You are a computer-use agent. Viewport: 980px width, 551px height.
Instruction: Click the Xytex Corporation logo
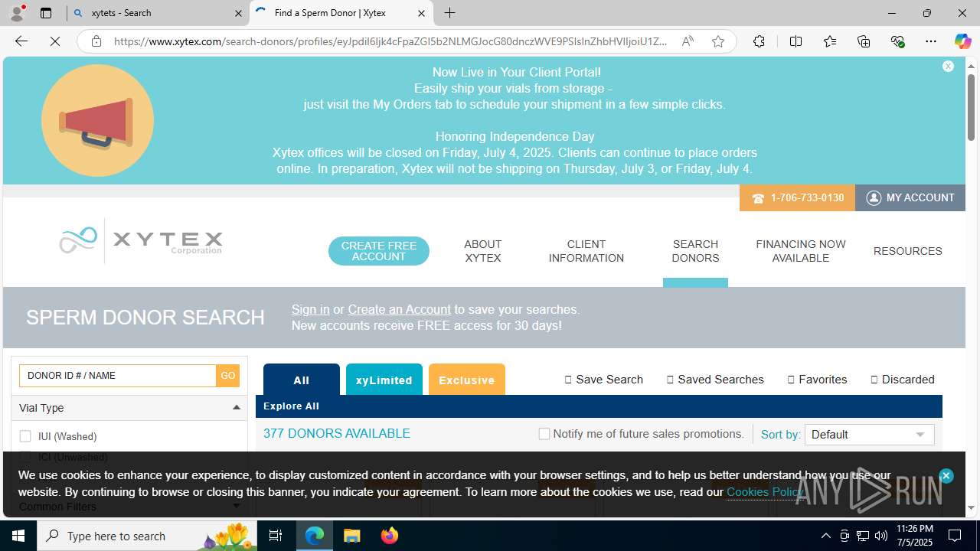[141, 241]
